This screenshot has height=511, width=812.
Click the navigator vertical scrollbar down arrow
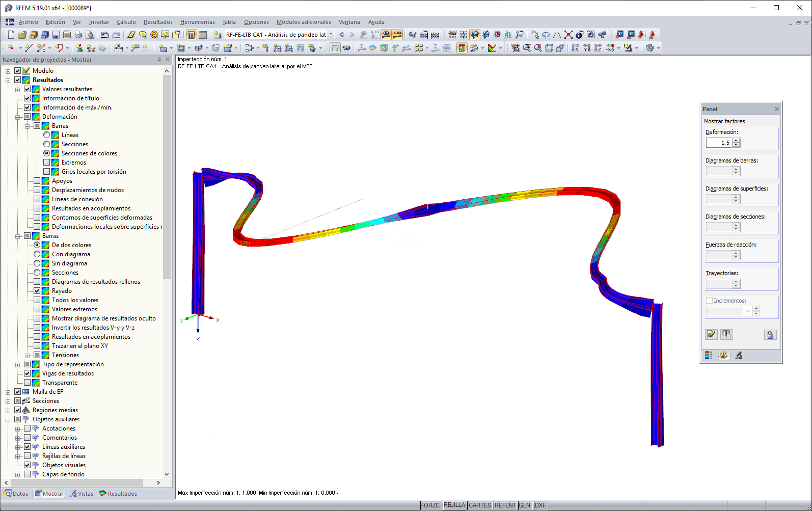(167, 474)
